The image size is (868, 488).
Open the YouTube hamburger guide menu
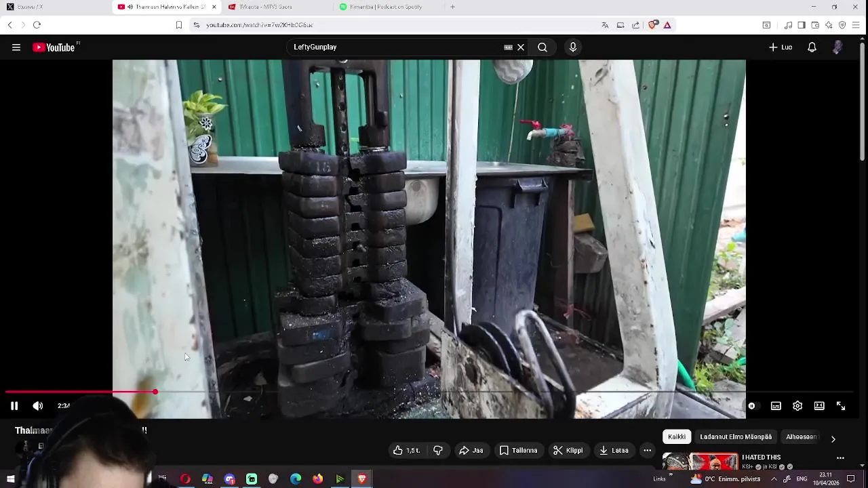coord(16,47)
